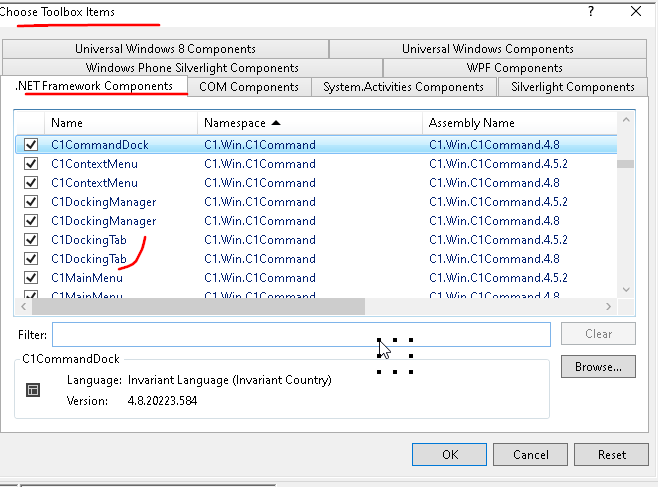Click the list's scroll down arrow

626,290
